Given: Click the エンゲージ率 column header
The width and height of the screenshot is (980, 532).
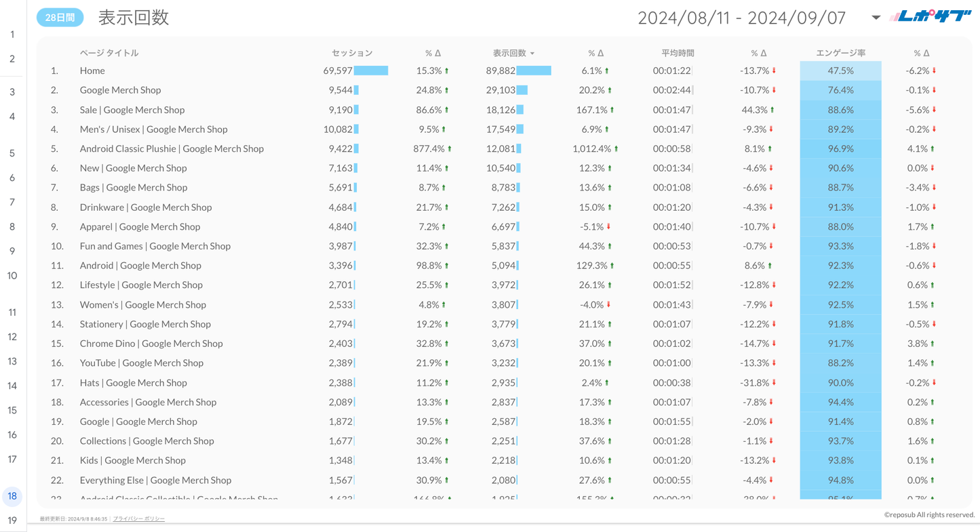Looking at the screenshot, I should coord(840,53).
